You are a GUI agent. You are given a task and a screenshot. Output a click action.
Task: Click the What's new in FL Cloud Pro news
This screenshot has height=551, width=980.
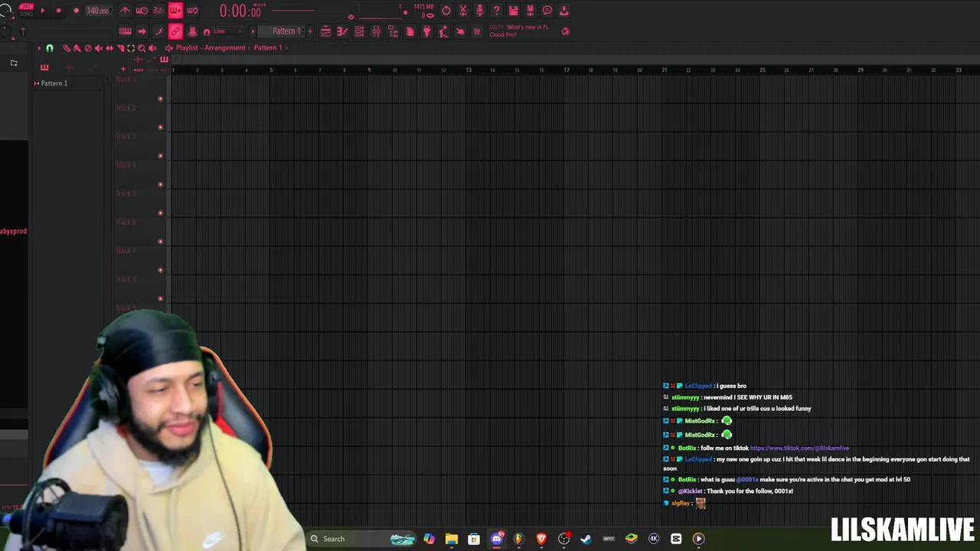click(x=520, y=31)
